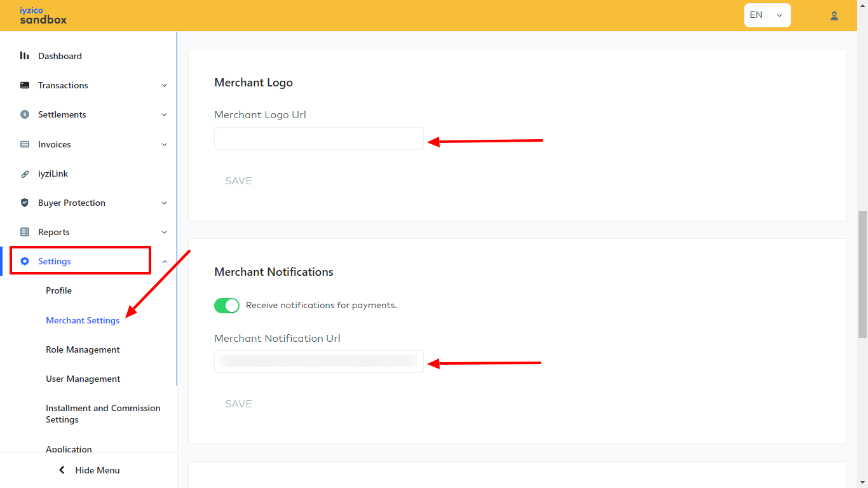Viewport: 868px width, 488px height.
Task: Click Hide Menu to collapse sidebar
Action: click(89, 470)
